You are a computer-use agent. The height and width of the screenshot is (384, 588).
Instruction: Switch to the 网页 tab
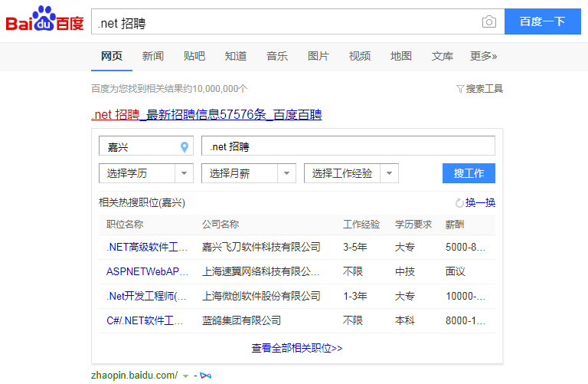click(112, 56)
